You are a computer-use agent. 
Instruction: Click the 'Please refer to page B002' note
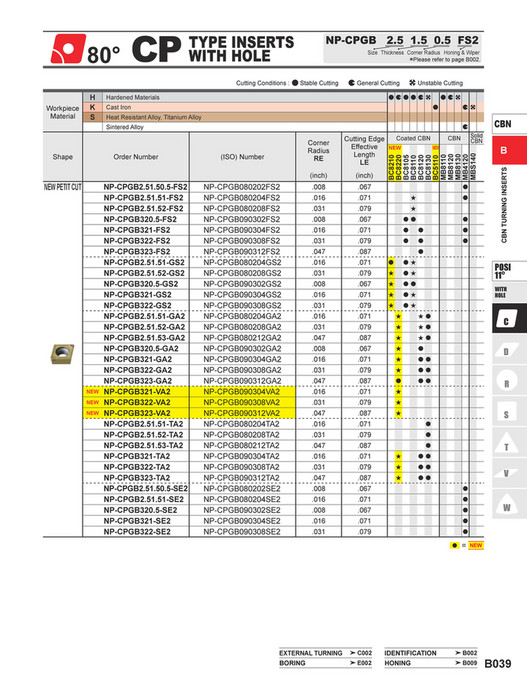click(x=444, y=59)
